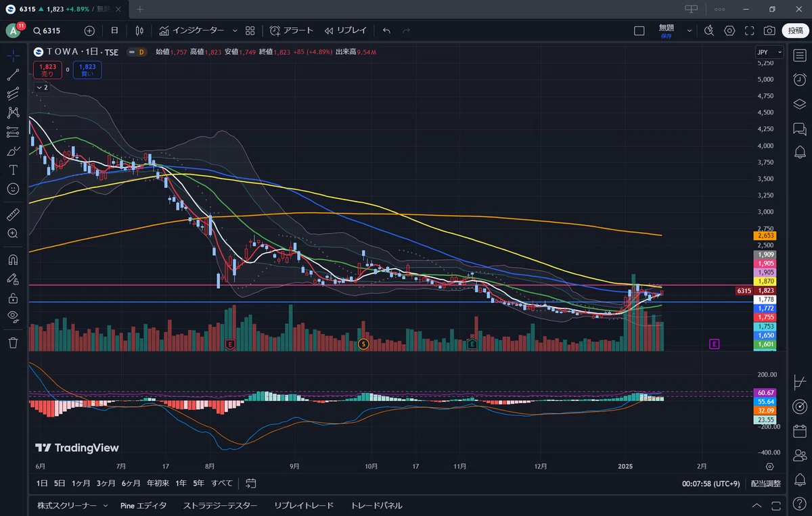Open the top notifications bell in right sidebar
812x516 pixels.
click(x=799, y=152)
